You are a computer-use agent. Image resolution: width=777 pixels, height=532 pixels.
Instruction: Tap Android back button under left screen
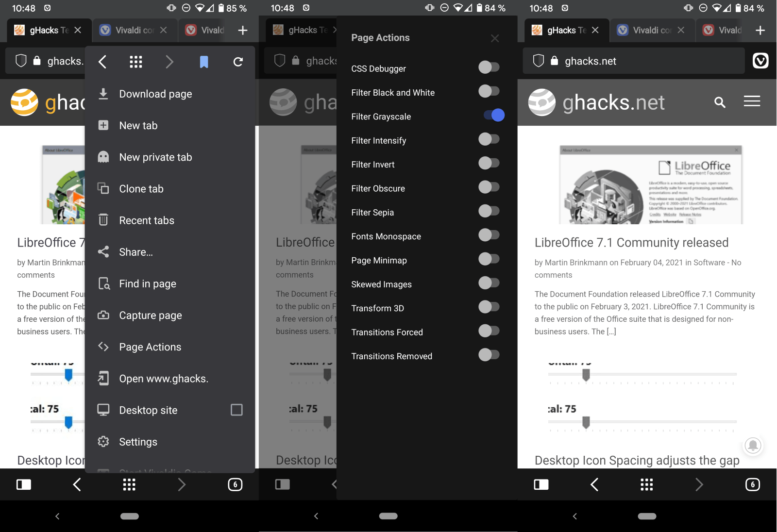57,516
